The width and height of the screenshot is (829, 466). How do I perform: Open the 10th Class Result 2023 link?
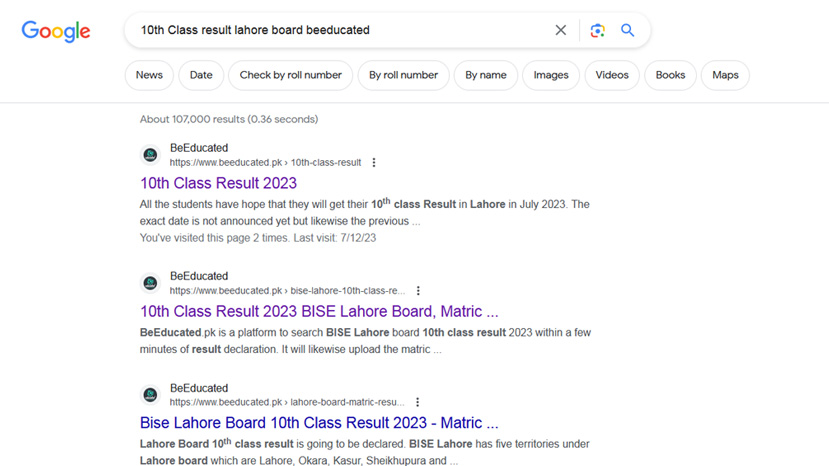coord(218,183)
